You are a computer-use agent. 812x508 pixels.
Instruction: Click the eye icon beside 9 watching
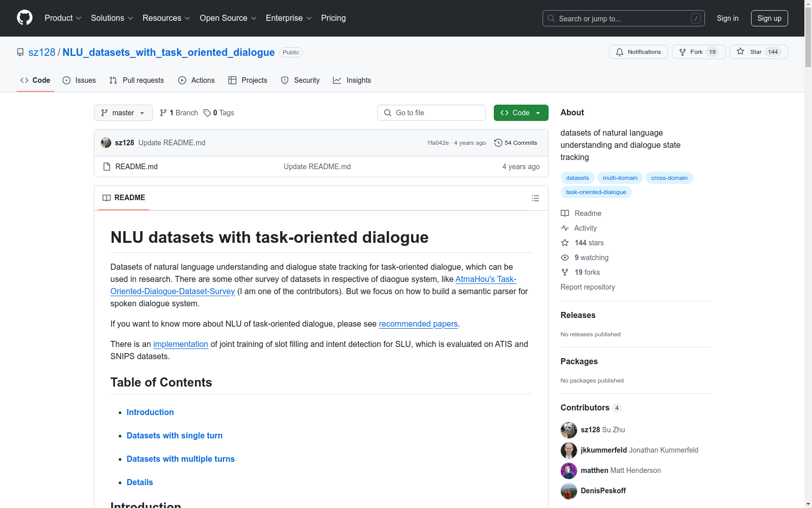565,258
